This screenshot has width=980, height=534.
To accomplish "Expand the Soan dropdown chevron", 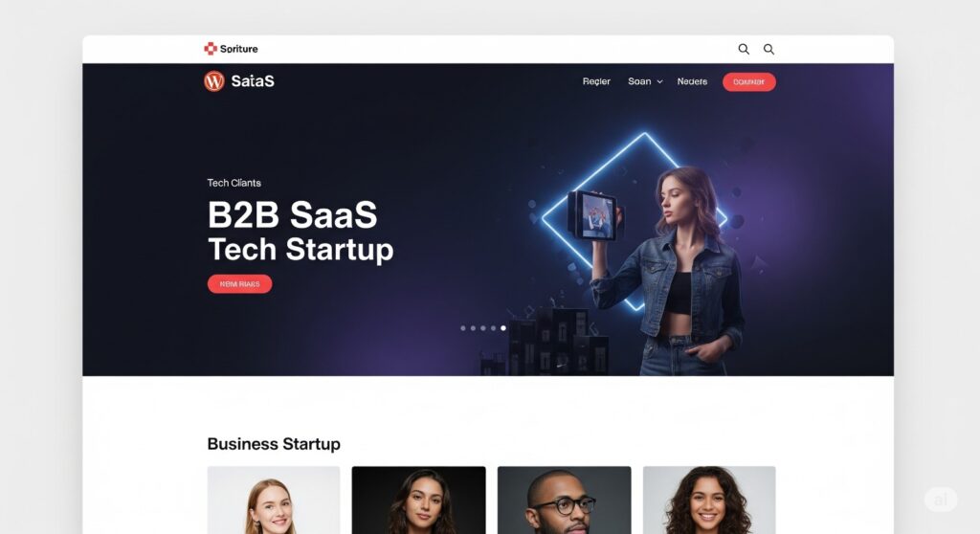I will point(659,82).
